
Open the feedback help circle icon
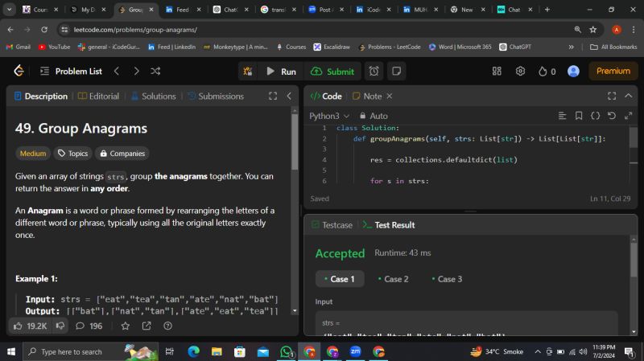[x=167, y=326]
